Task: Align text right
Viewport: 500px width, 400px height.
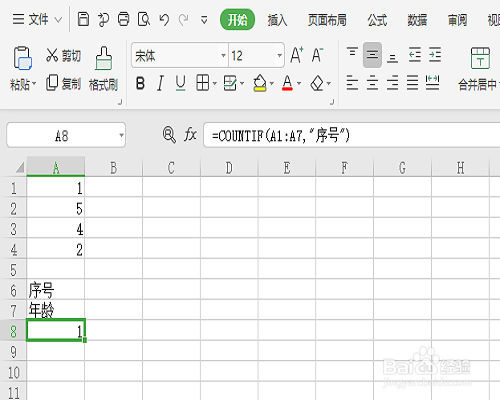Action: tap(392, 83)
